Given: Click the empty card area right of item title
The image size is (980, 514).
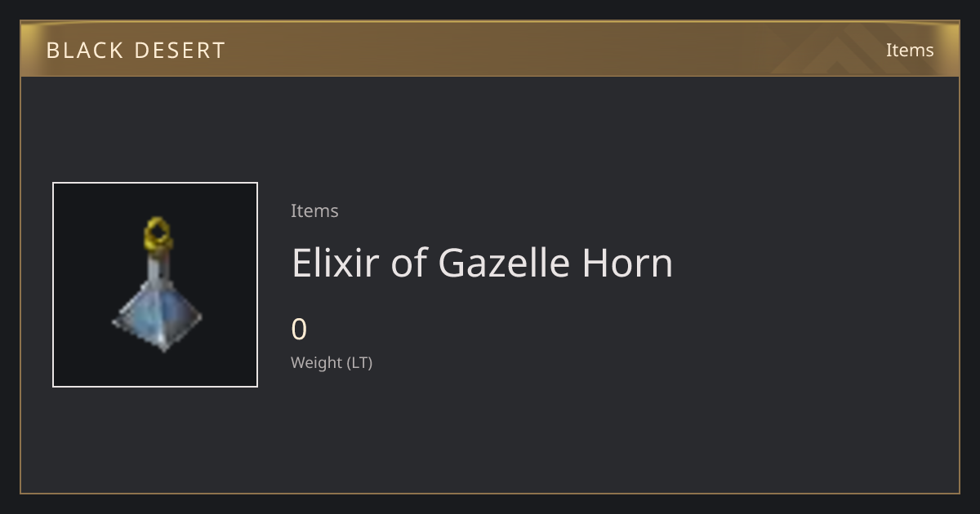Looking at the screenshot, I should tap(817, 264).
